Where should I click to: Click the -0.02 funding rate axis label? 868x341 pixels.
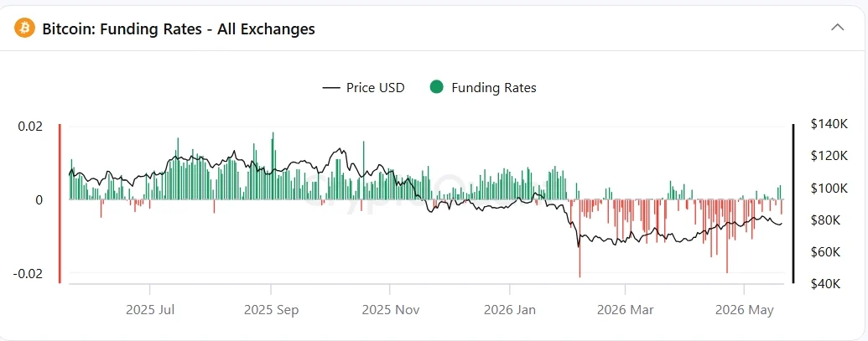point(28,274)
